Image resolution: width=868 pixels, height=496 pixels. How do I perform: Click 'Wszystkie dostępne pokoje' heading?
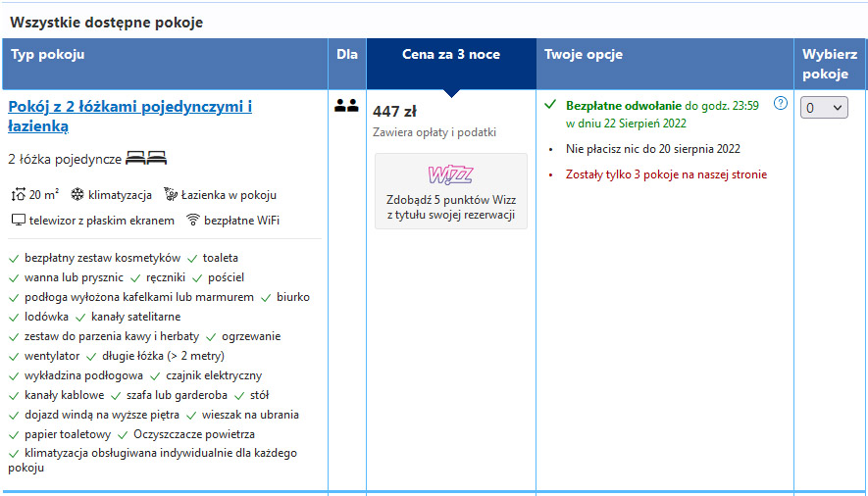106,23
